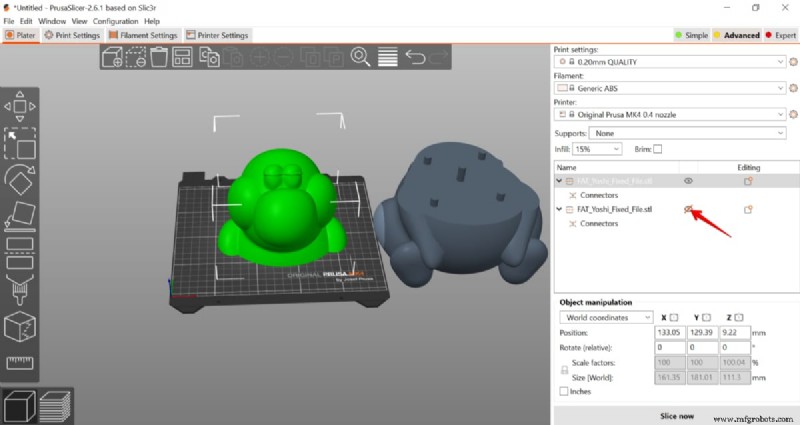Click the Delete selected object icon
The image size is (800, 425).
136,57
